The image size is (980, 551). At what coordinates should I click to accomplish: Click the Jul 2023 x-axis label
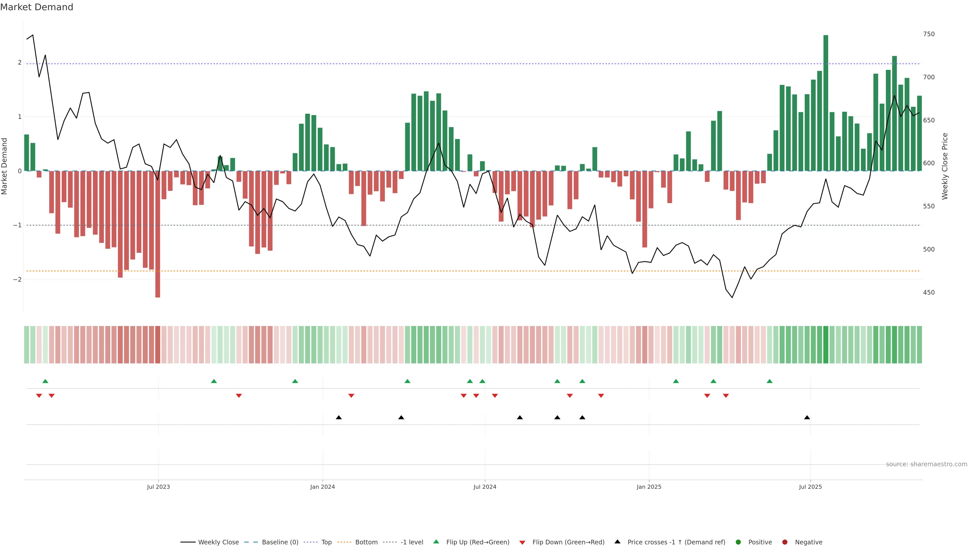point(158,487)
